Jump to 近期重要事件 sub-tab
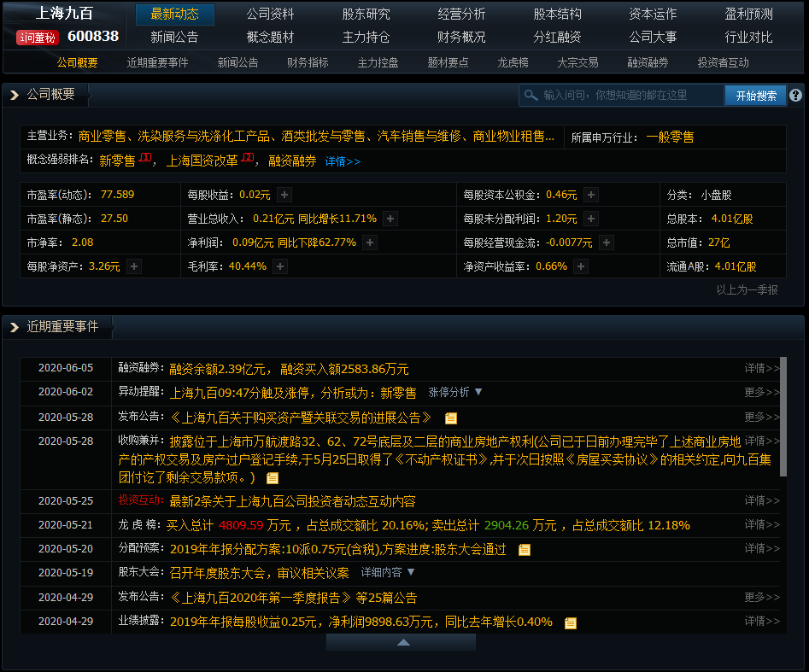Screen dimensions: 809x672 pyautogui.click(x=157, y=63)
